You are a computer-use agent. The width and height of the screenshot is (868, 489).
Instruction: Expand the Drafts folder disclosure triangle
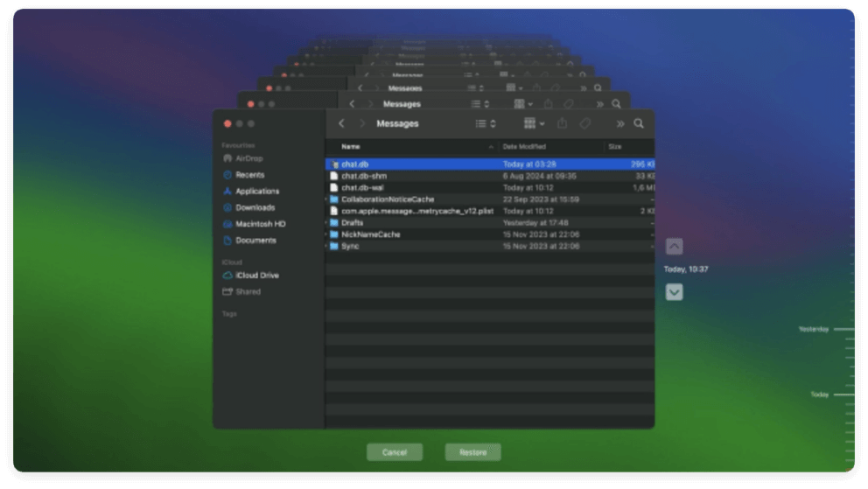point(326,223)
